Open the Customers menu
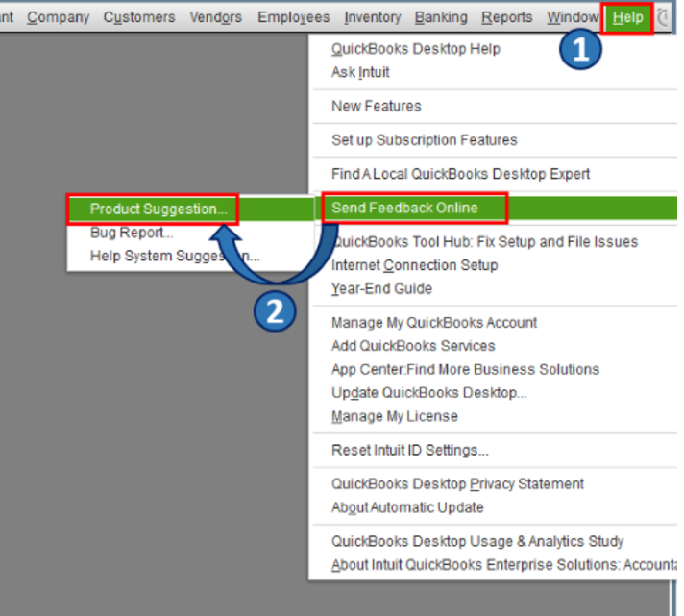The height and width of the screenshot is (616, 684). (139, 17)
